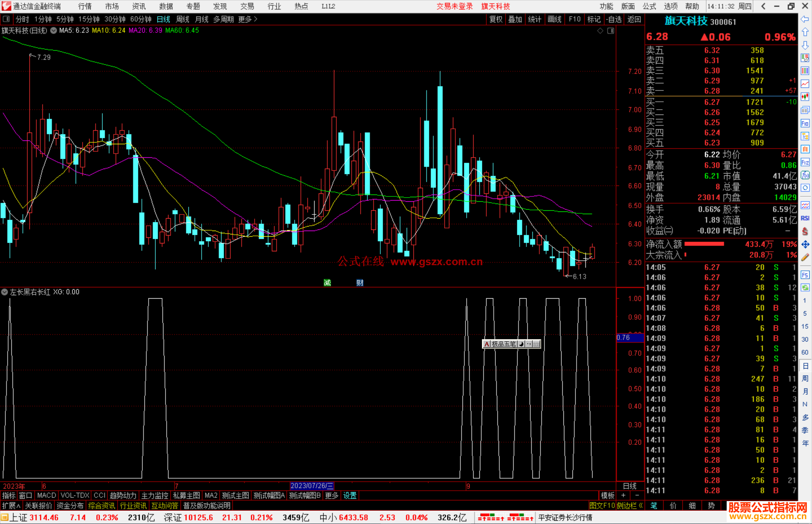This screenshot has height=524, width=812.
Task: Click the red 净流入额 progress bar
Action: click(704, 244)
